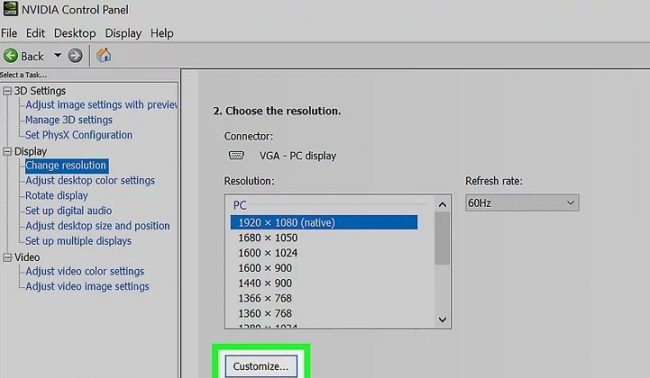Screen dimensions: 650x378
Task: Click the Forward arrow icon
Action: 75,56
